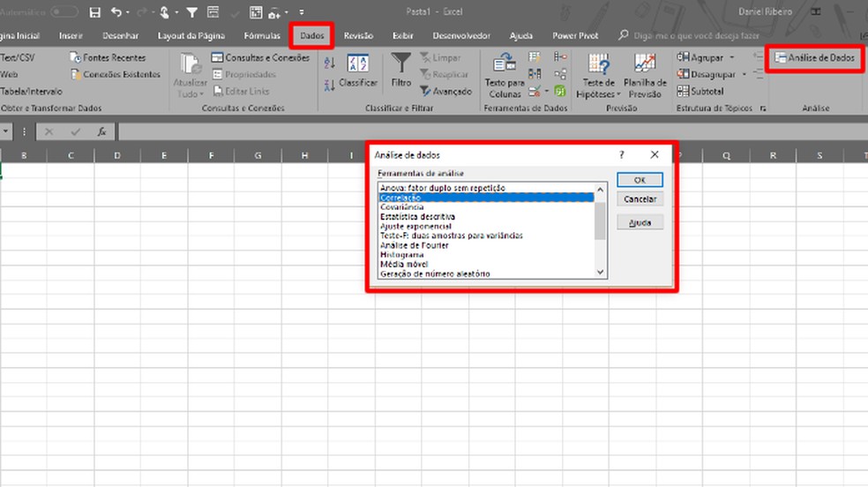Viewport: 868px width, 487px height.
Task: Select the Dados ribbon tab
Action: (311, 35)
